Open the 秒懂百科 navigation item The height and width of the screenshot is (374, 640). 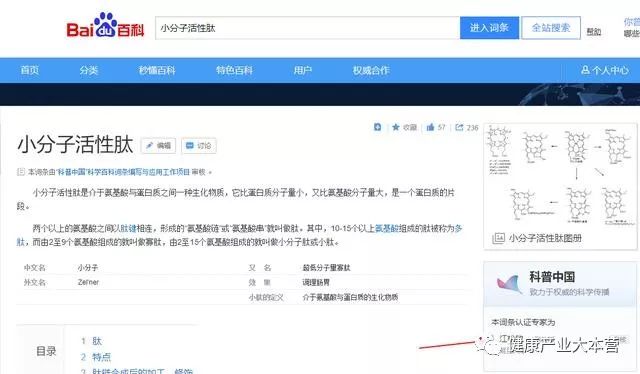tap(157, 70)
